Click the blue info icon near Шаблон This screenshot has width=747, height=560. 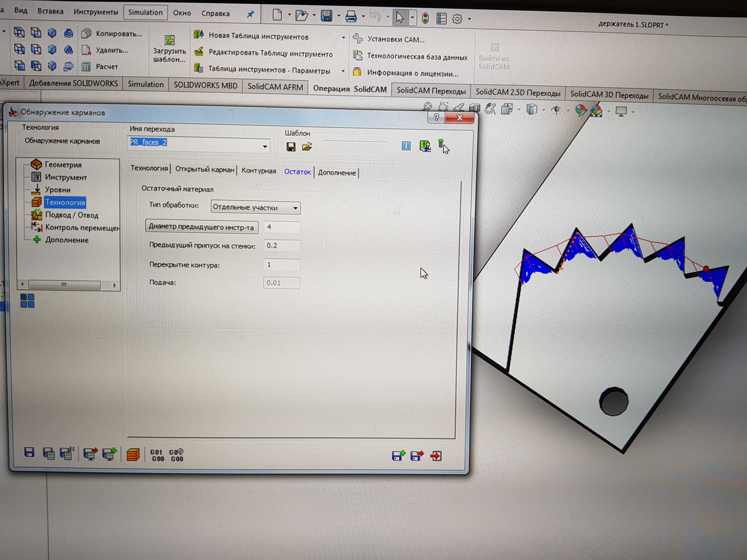[x=406, y=146]
